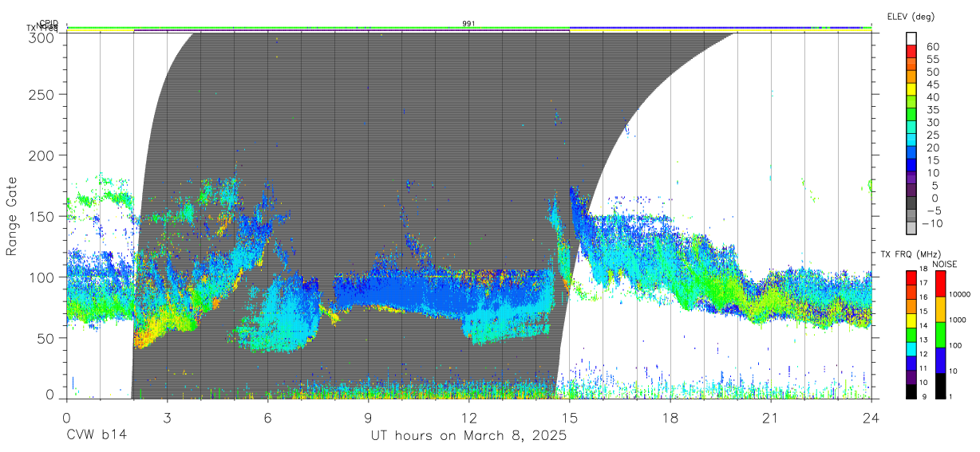Click the '18' hour x-axis tick label
Screen dimensions: 980x452
click(670, 418)
